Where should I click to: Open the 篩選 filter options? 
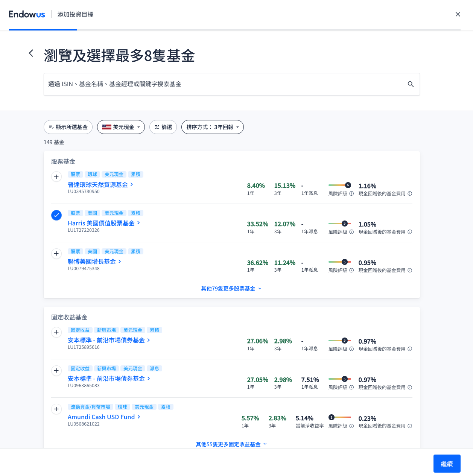tap(163, 127)
